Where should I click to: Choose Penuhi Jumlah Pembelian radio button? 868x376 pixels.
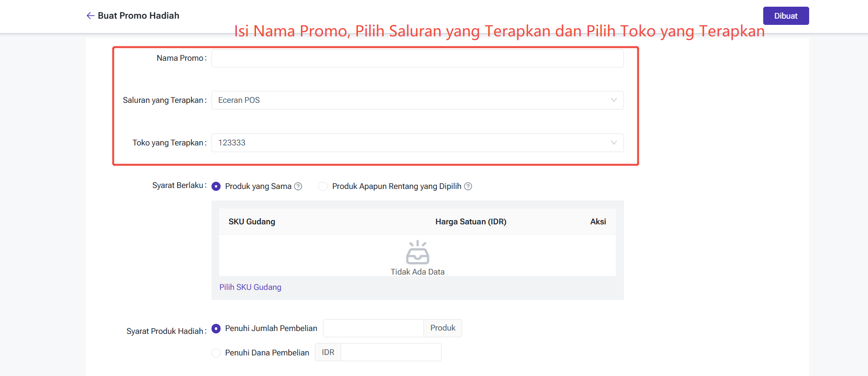(216, 329)
